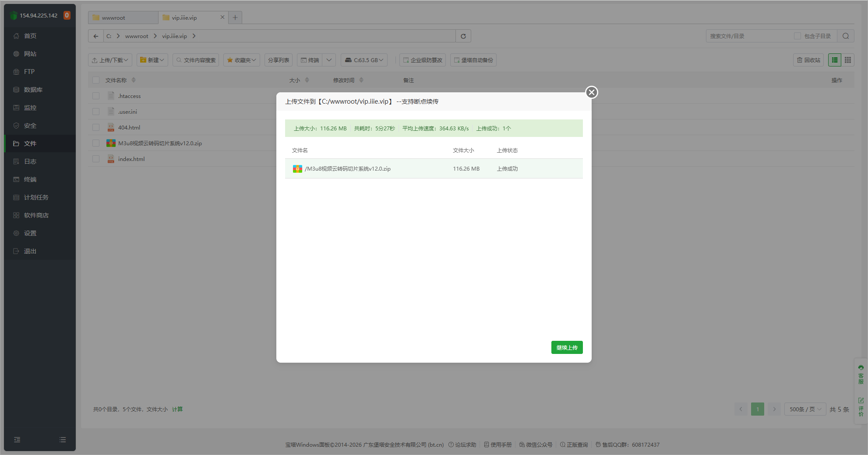Click the 搜索文件/目录 search field
The image size is (868, 455).
pyautogui.click(x=749, y=36)
